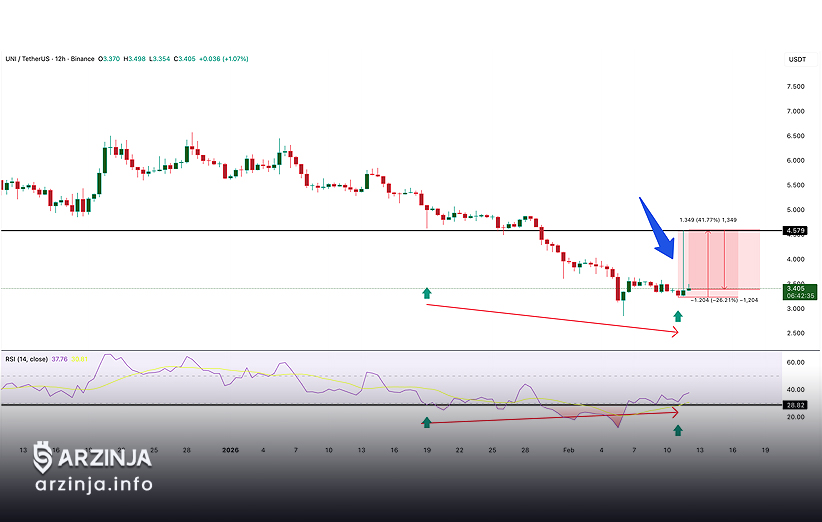Image resolution: width=822 pixels, height=522 pixels.
Task: Click the green arrow under RSI at Jan 19
Action: [427, 422]
